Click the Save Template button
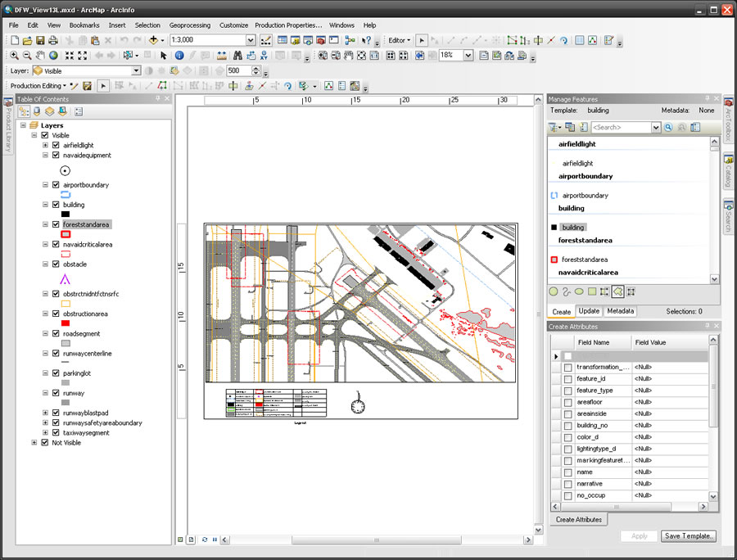This screenshot has width=737, height=560. point(689,535)
